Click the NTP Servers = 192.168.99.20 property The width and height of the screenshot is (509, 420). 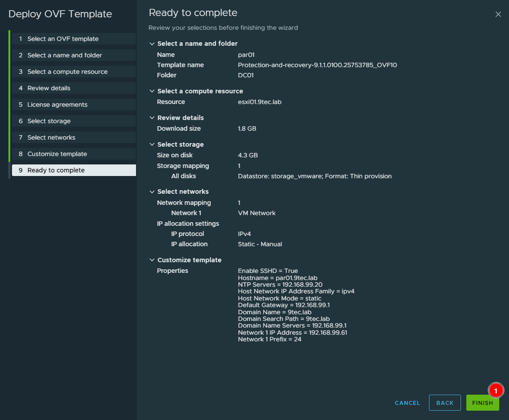tap(280, 284)
